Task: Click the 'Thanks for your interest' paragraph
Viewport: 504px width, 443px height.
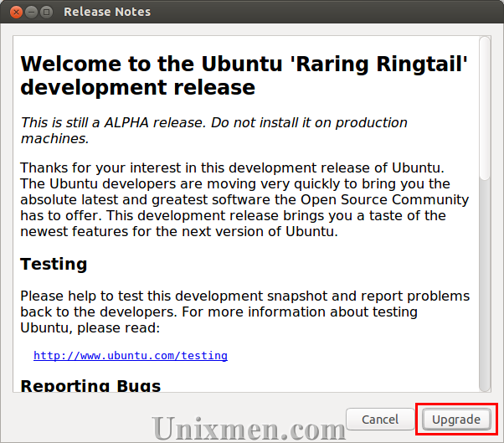Action: point(244,199)
